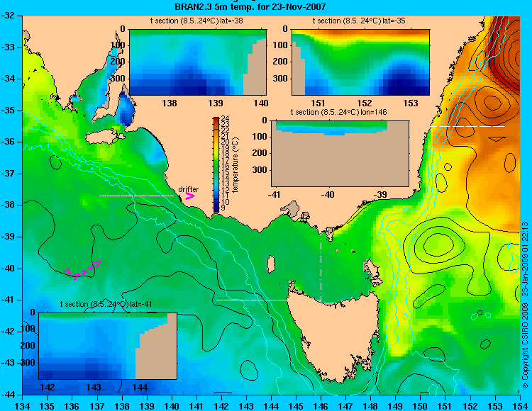This screenshot has width=532, height=411.
Task: Click the white dashed section line west of Tasmania
Action: [x=253, y=300]
